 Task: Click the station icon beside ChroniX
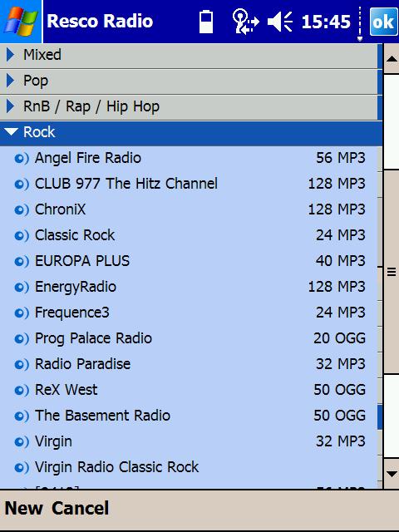pos(22,210)
